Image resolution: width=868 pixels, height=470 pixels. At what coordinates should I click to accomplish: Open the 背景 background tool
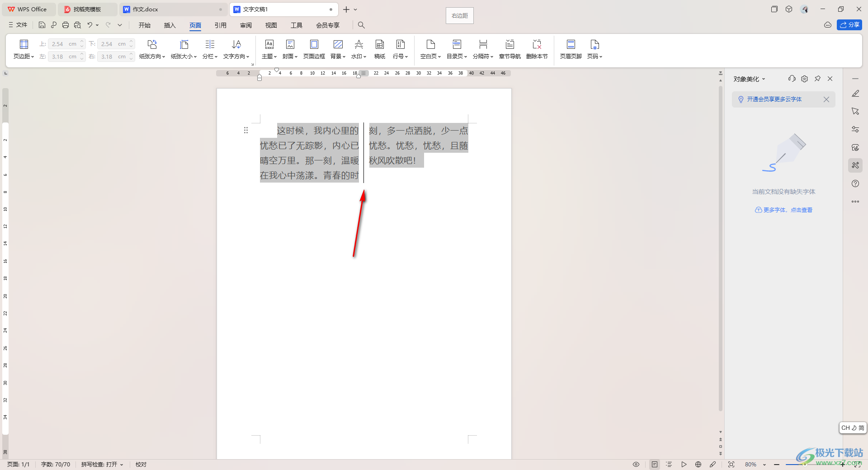point(338,49)
